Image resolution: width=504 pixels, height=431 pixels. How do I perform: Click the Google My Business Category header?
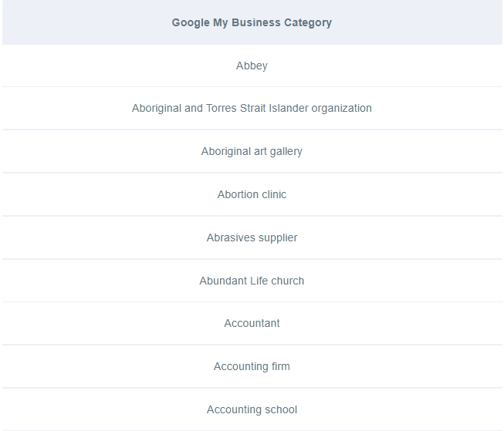252,22
